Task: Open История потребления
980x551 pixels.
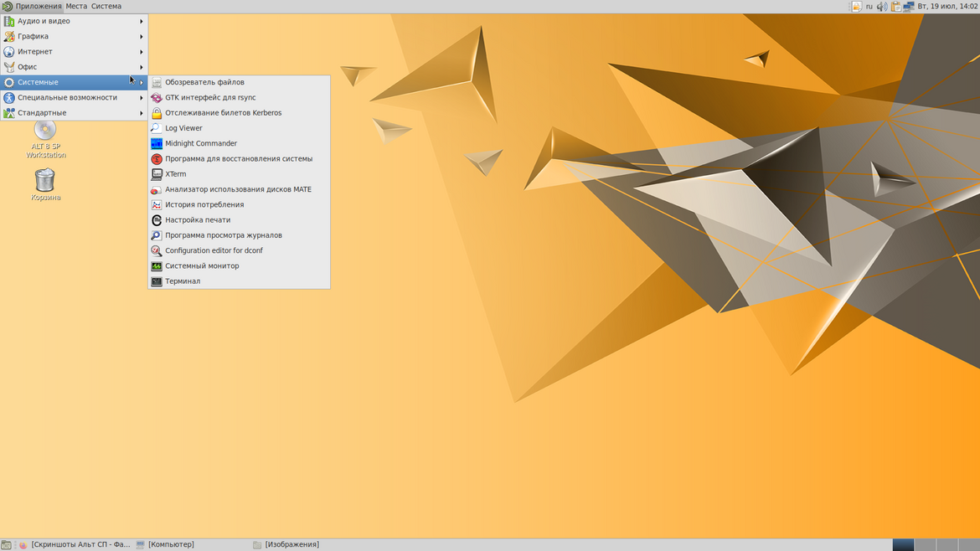Action: (239, 205)
